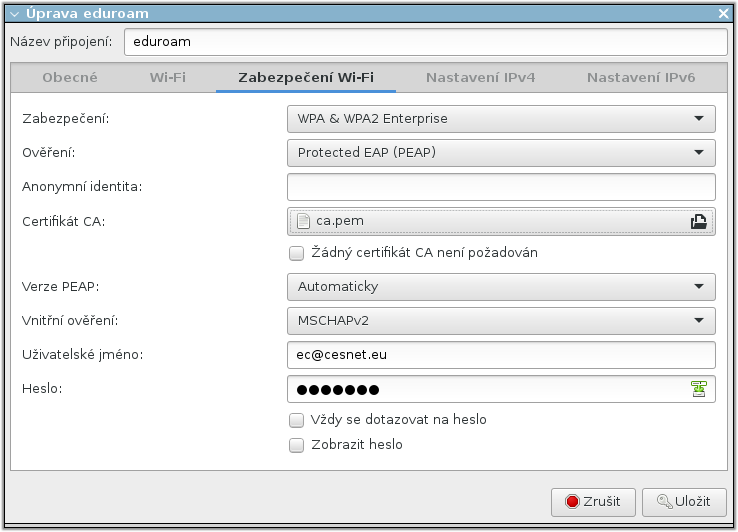This screenshot has height=532, width=738.
Task: Click Uživatelské jméno field with ec@cesnet.eu
Action: [x=501, y=355]
